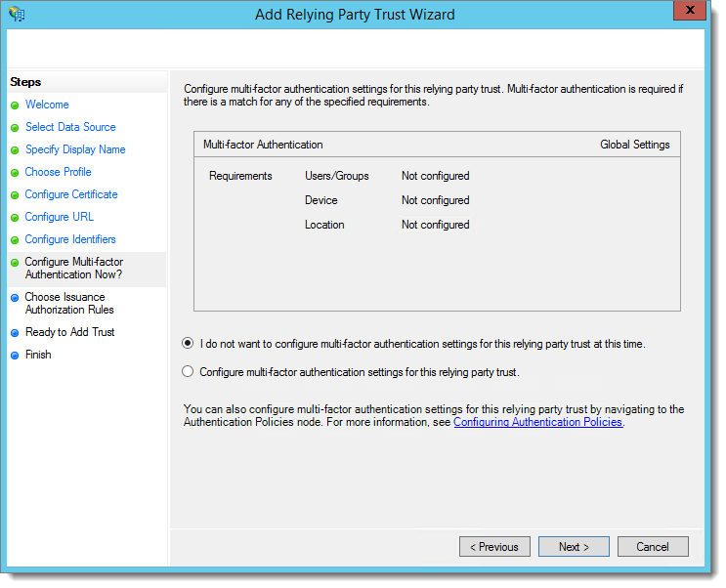Click the wizard icon in title bar
The height and width of the screenshot is (588, 726).
(17, 15)
